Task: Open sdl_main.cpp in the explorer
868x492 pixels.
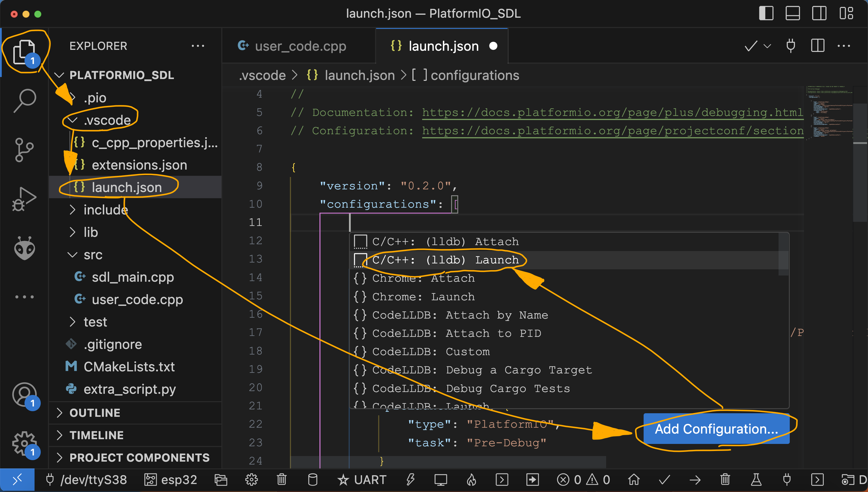Action: 133,277
